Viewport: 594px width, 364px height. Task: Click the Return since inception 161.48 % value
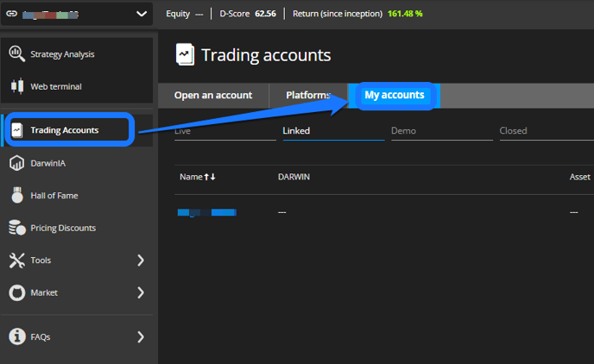tap(405, 14)
